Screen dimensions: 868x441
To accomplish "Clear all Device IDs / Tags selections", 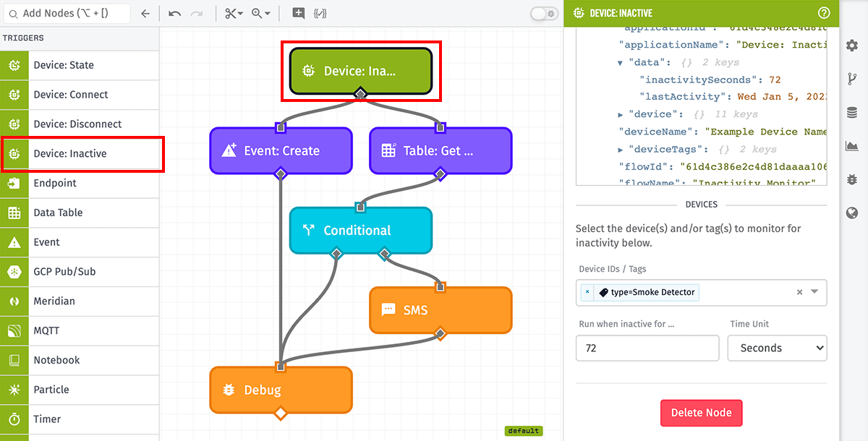I will [799, 292].
